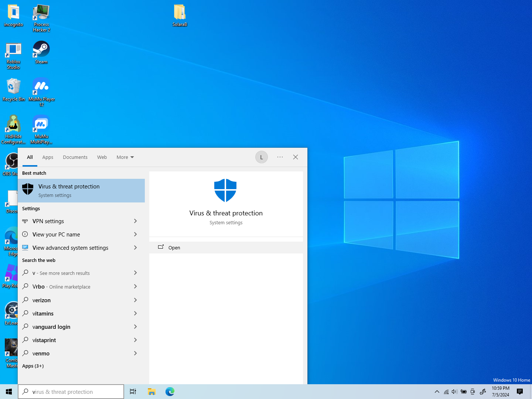Open File Explorer from the taskbar

click(151, 392)
